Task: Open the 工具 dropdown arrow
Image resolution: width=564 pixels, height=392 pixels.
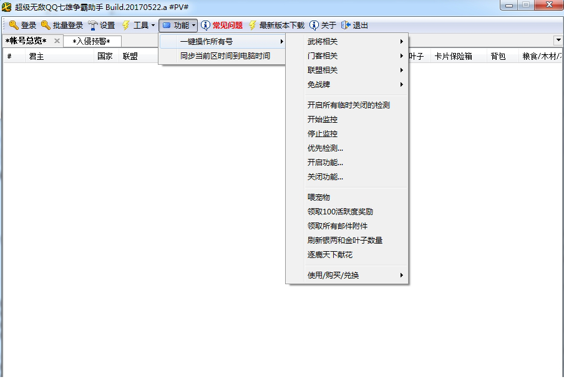Action: (153, 25)
